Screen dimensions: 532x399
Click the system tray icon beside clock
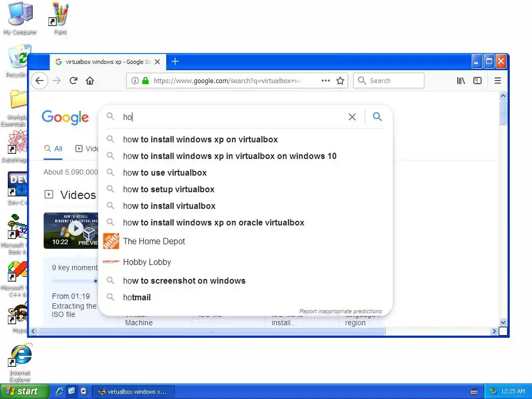(x=494, y=392)
